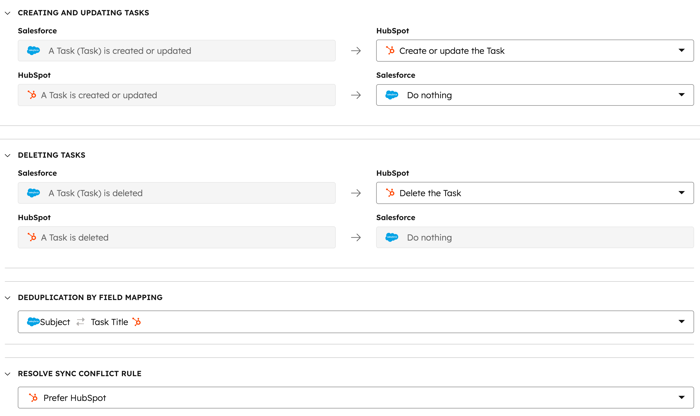Click the 'CREATING AND UPDATING TASKS' heading
The image size is (700, 416).
[x=83, y=13]
